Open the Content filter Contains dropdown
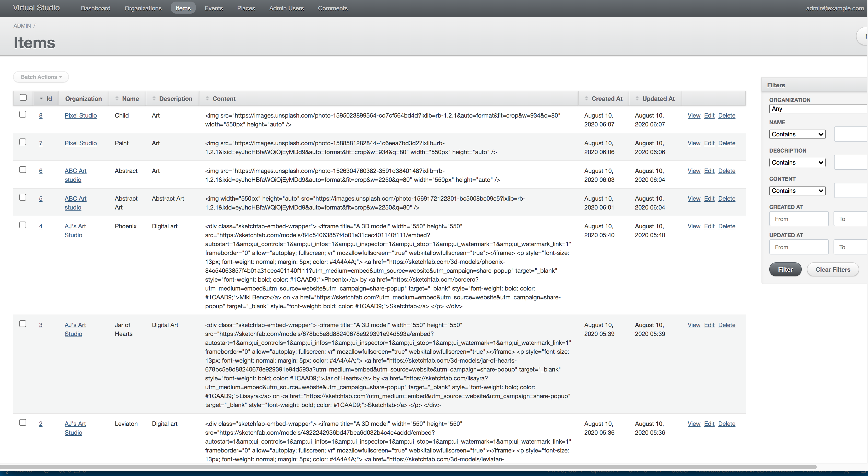 point(797,191)
